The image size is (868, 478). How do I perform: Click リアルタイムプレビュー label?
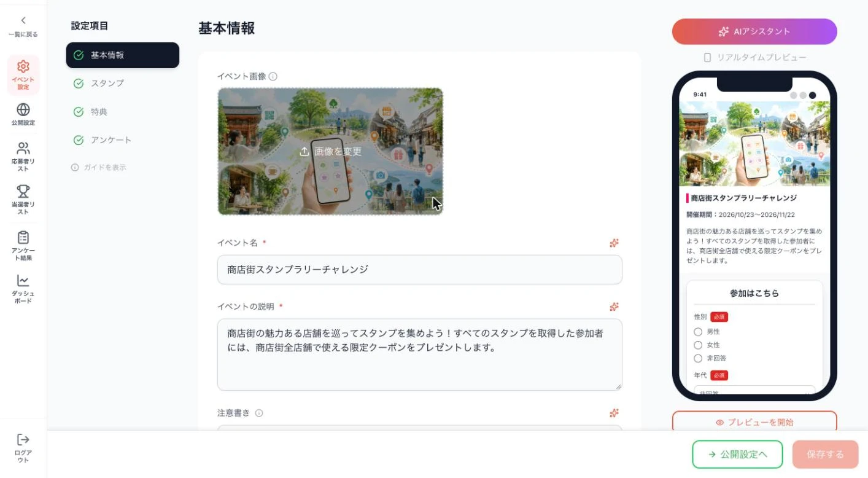click(754, 57)
